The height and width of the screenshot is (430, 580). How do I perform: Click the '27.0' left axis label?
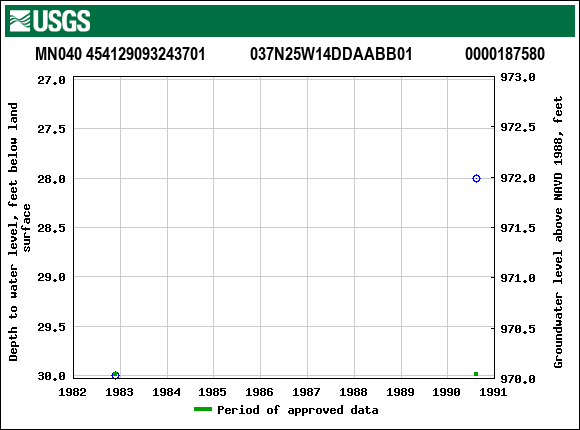51,80
